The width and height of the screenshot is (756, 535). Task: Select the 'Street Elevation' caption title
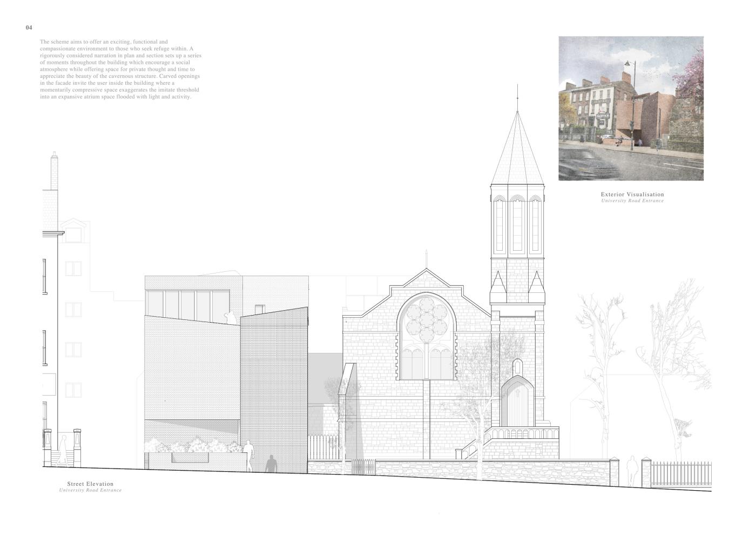point(90,484)
